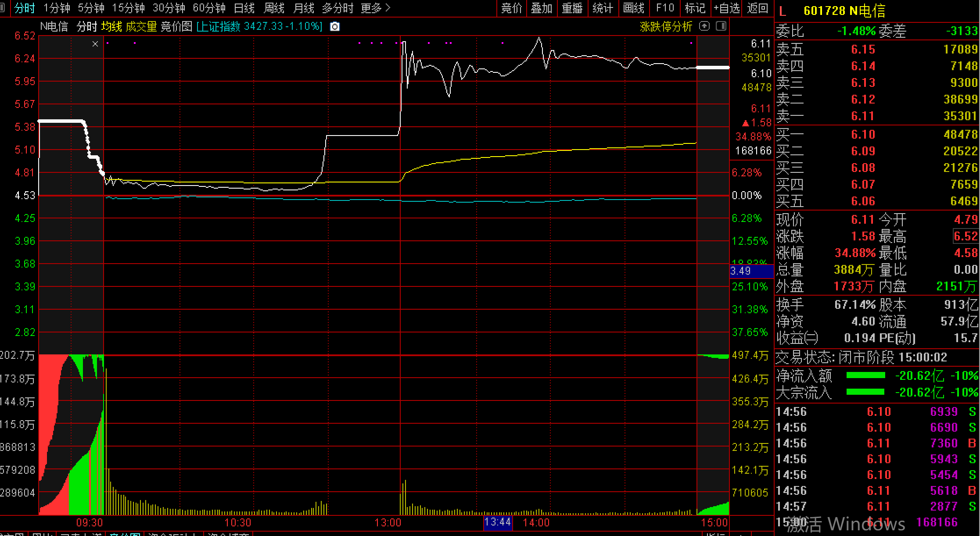Open 涨跌停分析 limit analysis link

pos(666,27)
